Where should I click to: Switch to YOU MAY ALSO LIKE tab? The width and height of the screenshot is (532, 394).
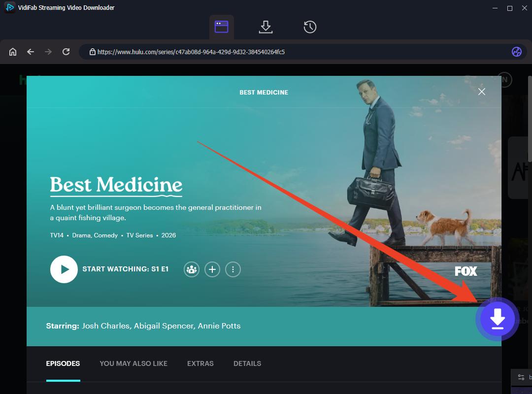(133, 363)
